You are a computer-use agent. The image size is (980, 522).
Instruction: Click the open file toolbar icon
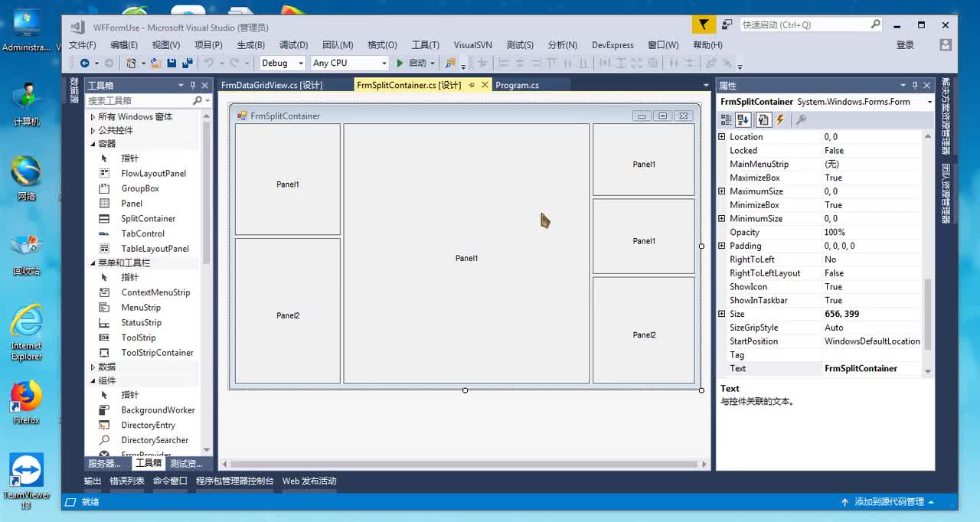(x=155, y=63)
